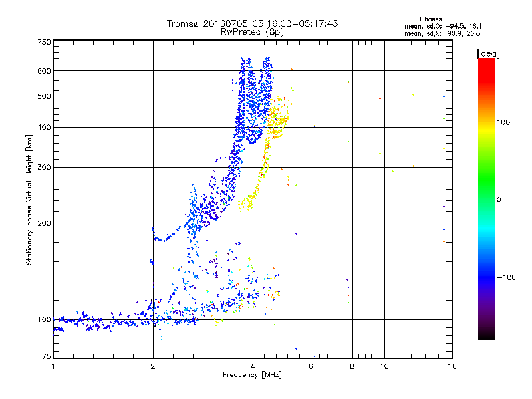This screenshot has height=399, width=532.
Task: Click the "mean, sd,O: -94.5, 18.1" line
Action: click(x=443, y=26)
